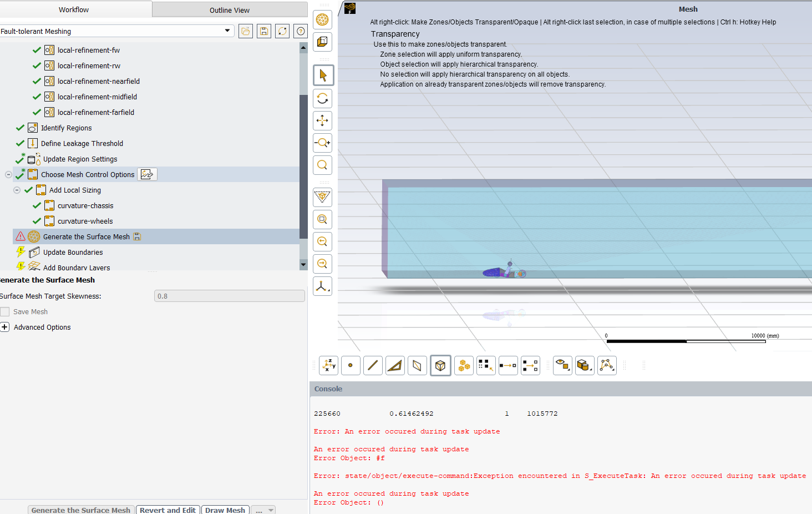
Task: Collapse the Choose Mesh Control Options node
Action: (8, 174)
